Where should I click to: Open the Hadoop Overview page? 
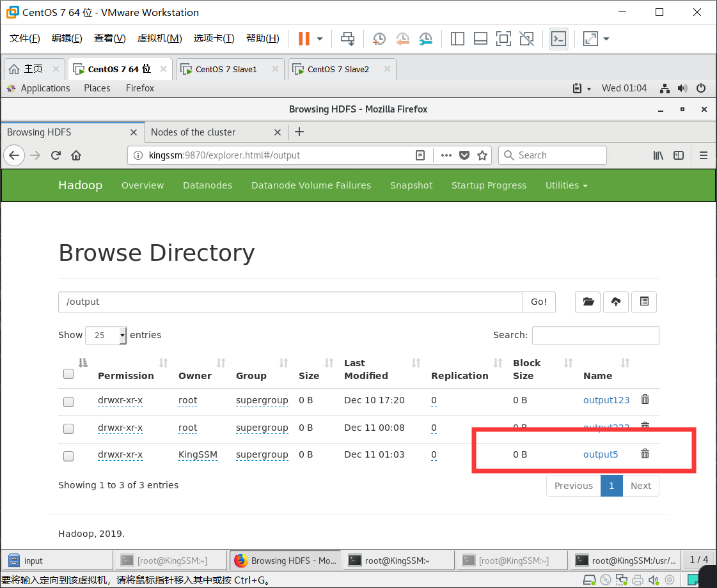(x=142, y=185)
